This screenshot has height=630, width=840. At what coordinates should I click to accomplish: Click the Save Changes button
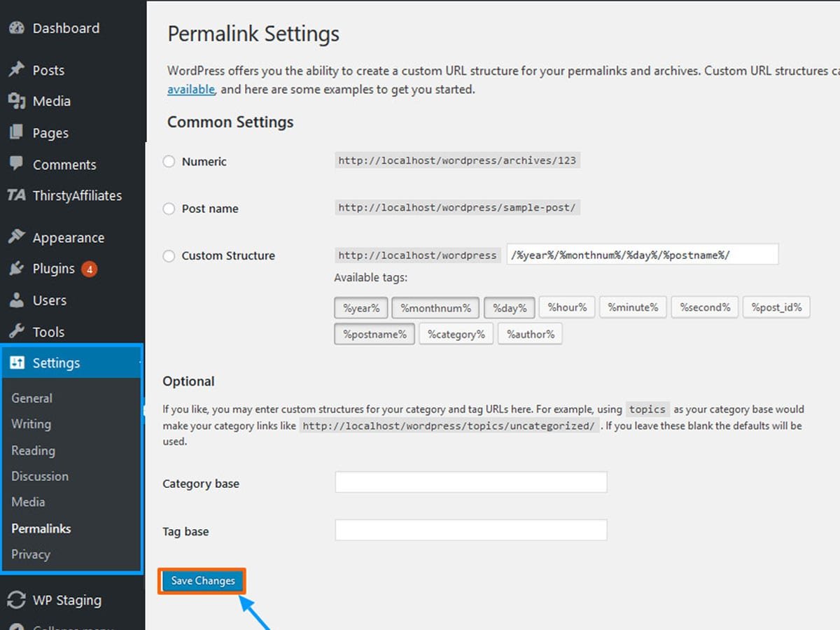203,581
